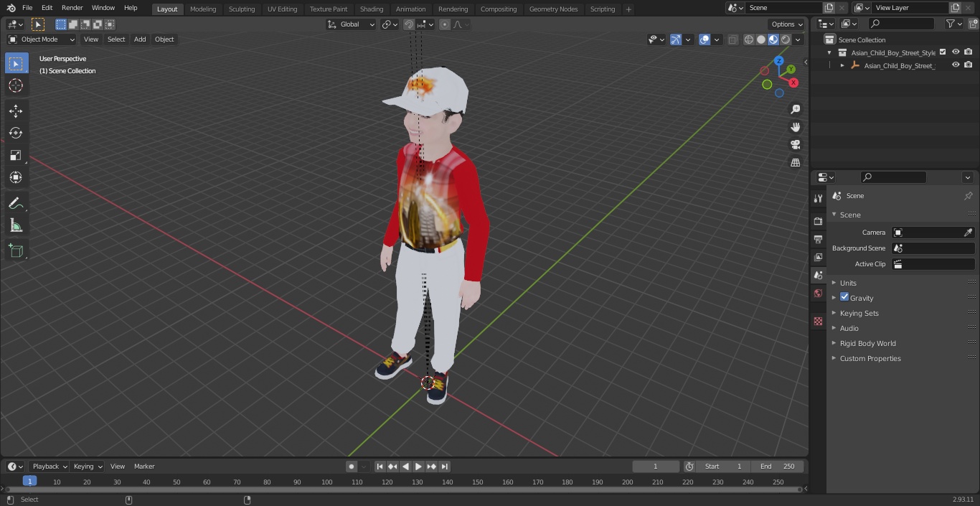This screenshot has height=506, width=980.
Task: Play the animation
Action: (x=419, y=467)
